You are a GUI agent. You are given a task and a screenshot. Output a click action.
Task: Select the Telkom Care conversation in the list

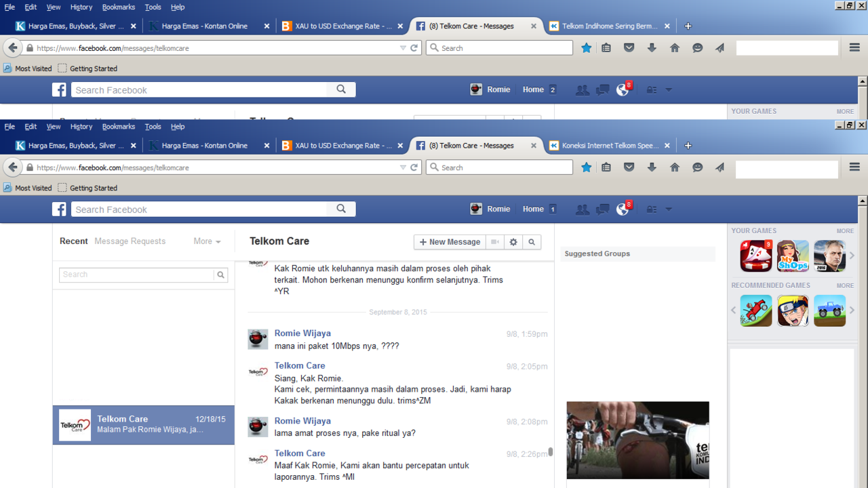pyautogui.click(x=144, y=425)
